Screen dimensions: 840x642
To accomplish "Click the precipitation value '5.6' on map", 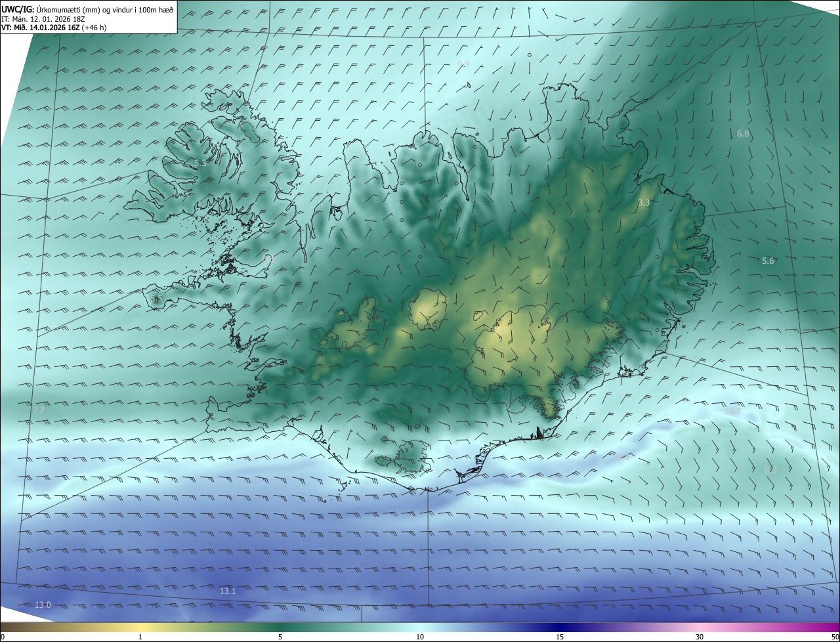I will pyautogui.click(x=768, y=261).
